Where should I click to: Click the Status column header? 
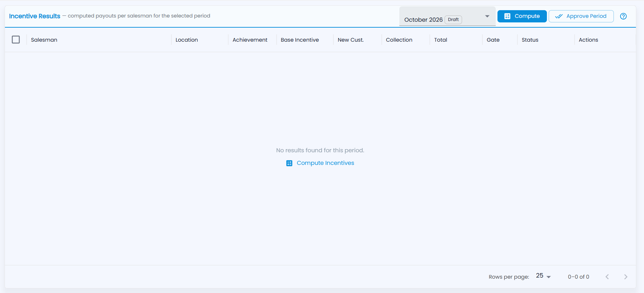point(530,40)
